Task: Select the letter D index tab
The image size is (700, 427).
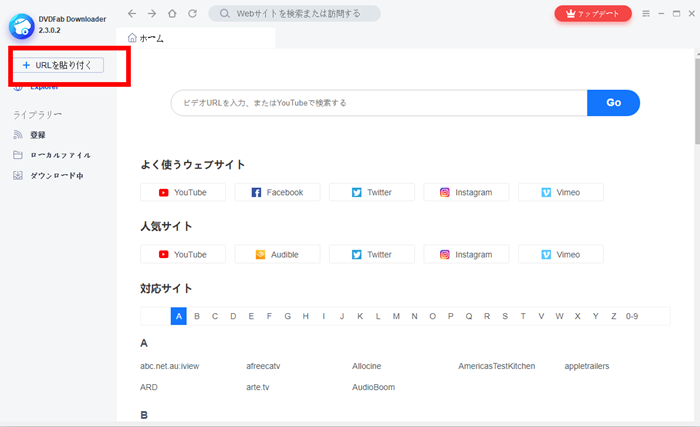Action: pos(233,316)
